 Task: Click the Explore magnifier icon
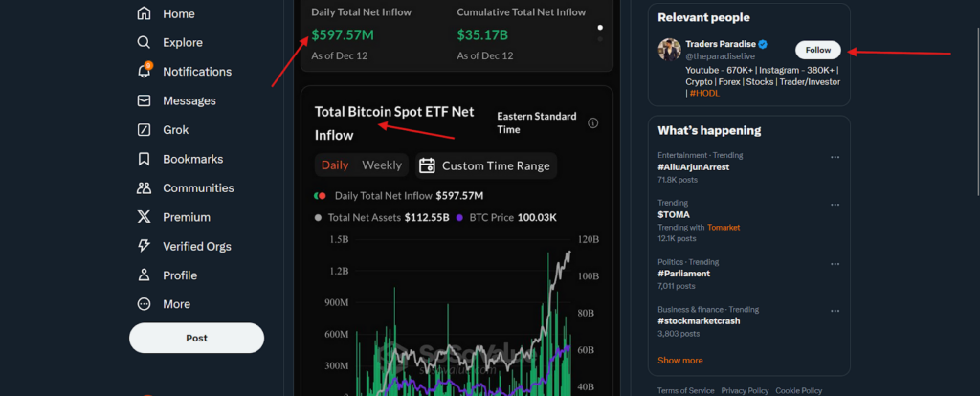(144, 42)
